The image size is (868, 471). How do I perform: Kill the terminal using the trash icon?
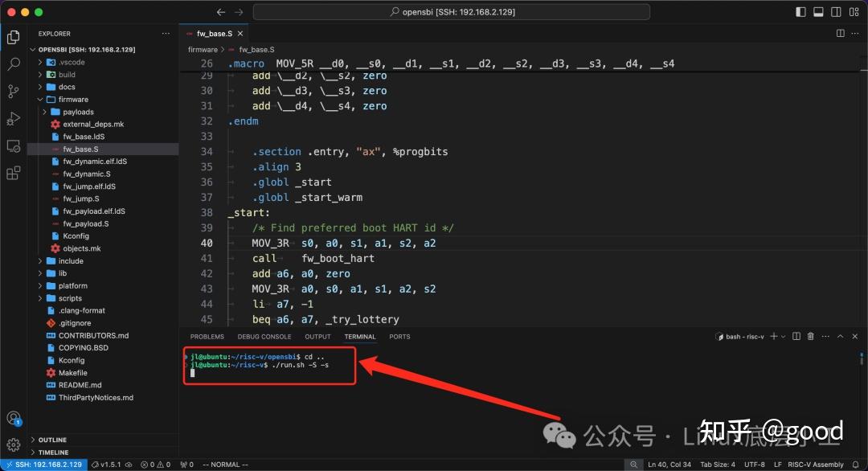[x=811, y=336]
